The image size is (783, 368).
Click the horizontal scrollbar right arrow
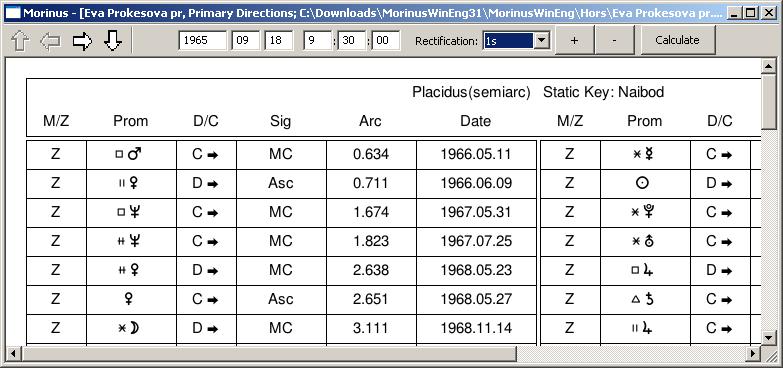754,354
